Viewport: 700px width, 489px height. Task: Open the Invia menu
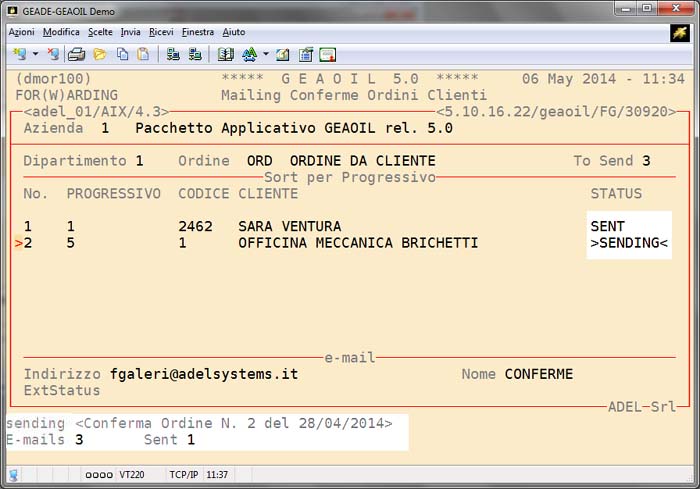tap(130, 32)
